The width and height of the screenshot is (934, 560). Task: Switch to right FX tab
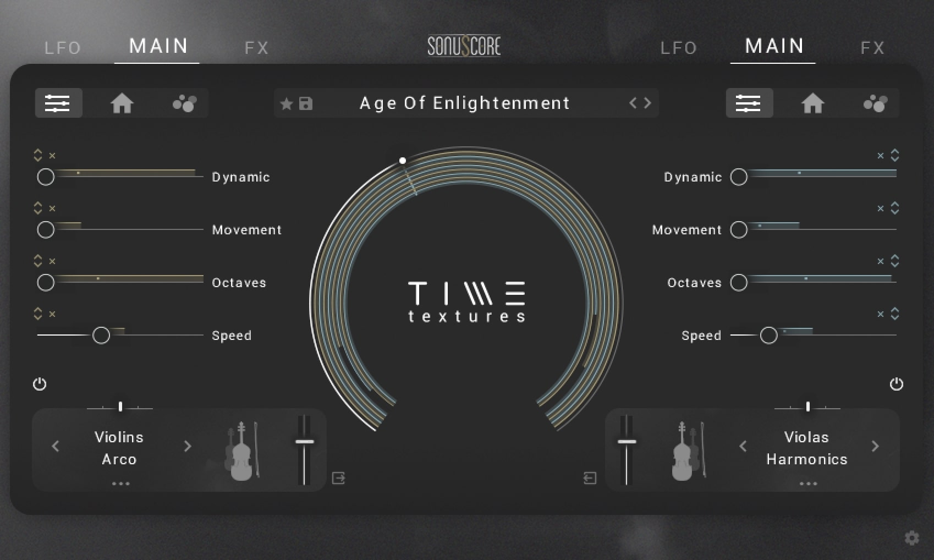click(x=872, y=48)
